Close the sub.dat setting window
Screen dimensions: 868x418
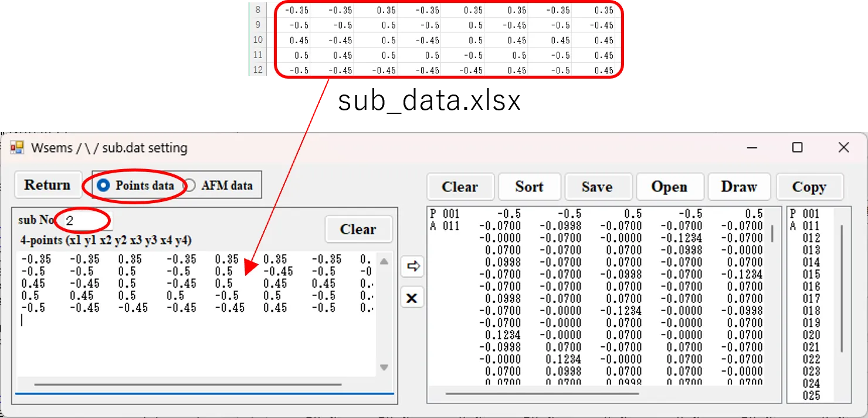click(843, 147)
